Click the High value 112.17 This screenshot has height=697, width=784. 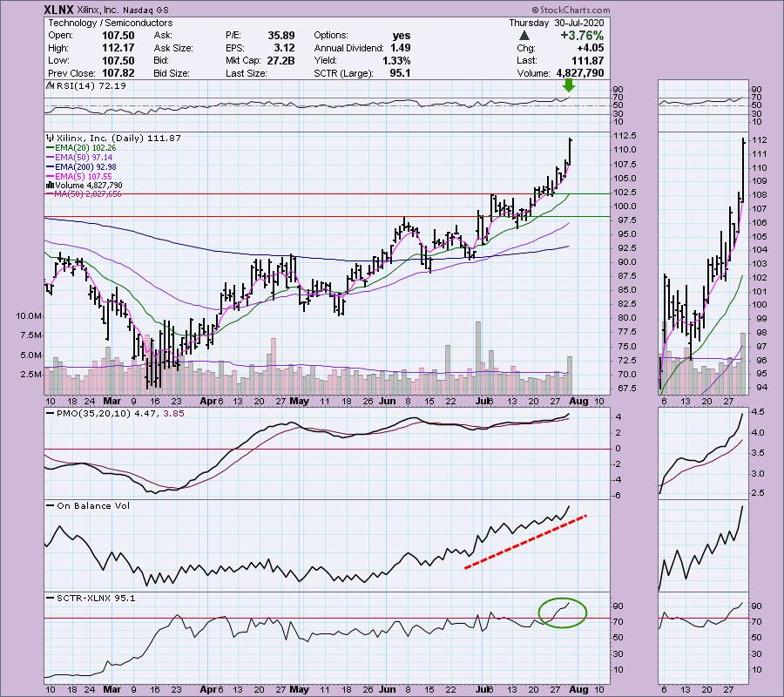click(118, 48)
